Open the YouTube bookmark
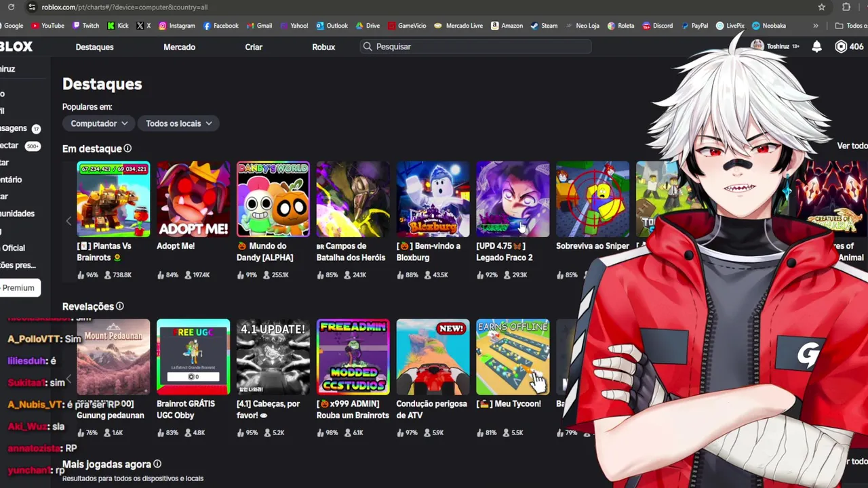This screenshot has height=488, width=868. [47, 26]
